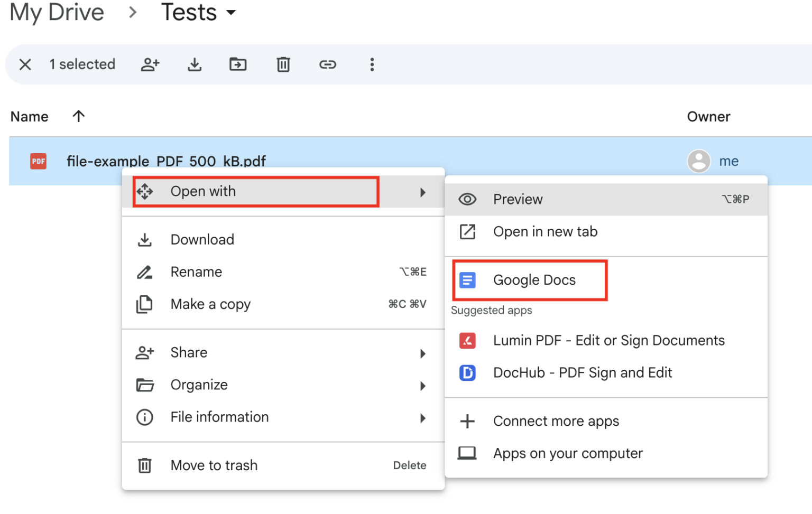The image size is (812, 514).
Task: Expand the Organize submenu arrow
Action: pyautogui.click(x=423, y=386)
